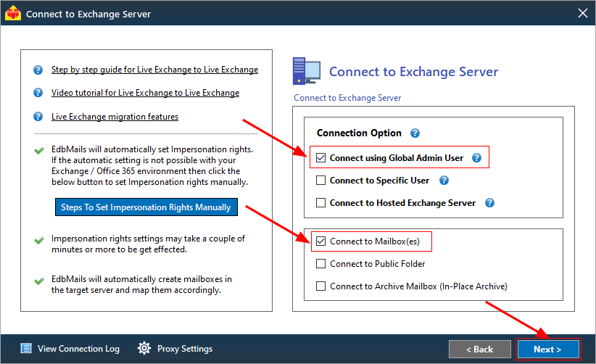Click help icon next to Connect to Specific User
Screen dimensions: 596x364
[444, 180]
